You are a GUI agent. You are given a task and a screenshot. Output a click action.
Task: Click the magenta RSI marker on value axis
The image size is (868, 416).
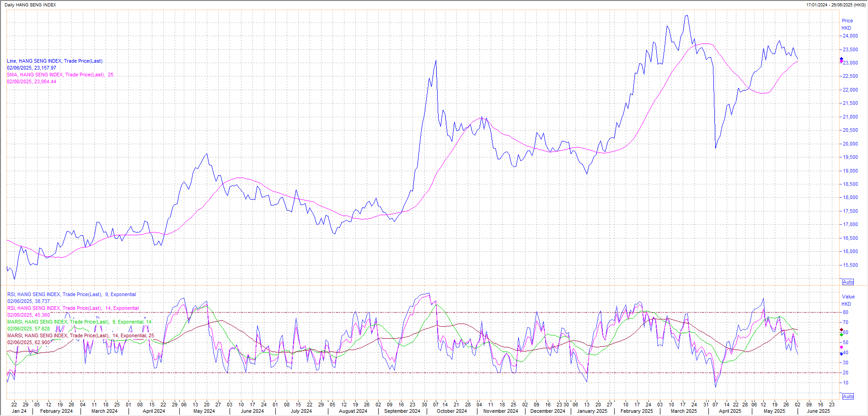pos(841,347)
